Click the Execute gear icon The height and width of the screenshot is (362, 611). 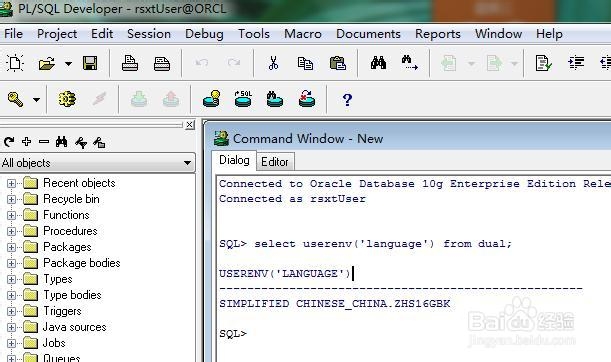coord(67,99)
